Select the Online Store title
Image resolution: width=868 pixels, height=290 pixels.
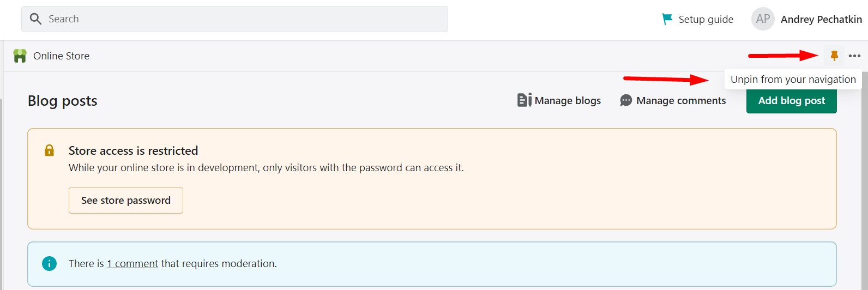[61, 56]
